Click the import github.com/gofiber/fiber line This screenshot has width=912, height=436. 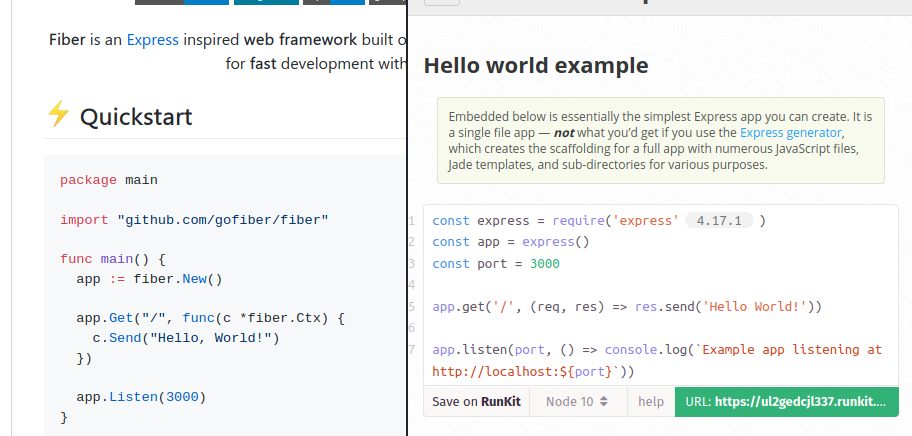[x=194, y=220]
